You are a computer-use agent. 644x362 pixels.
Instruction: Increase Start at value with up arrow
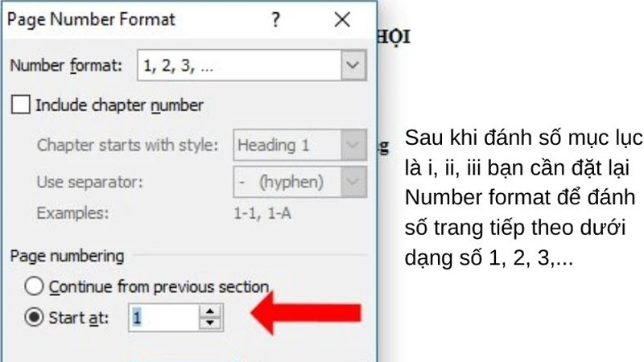pyautogui.click(x=210, y=311)
